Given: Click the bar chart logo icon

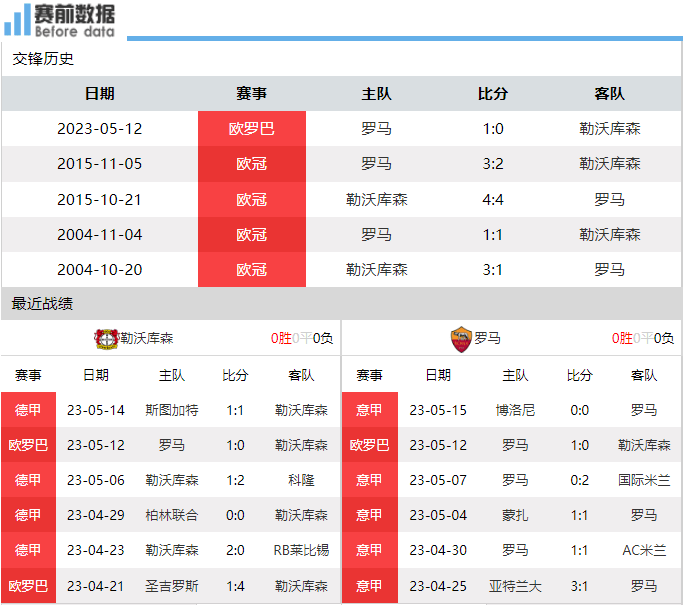Looking at the screenshot, I should pos(17,20).
